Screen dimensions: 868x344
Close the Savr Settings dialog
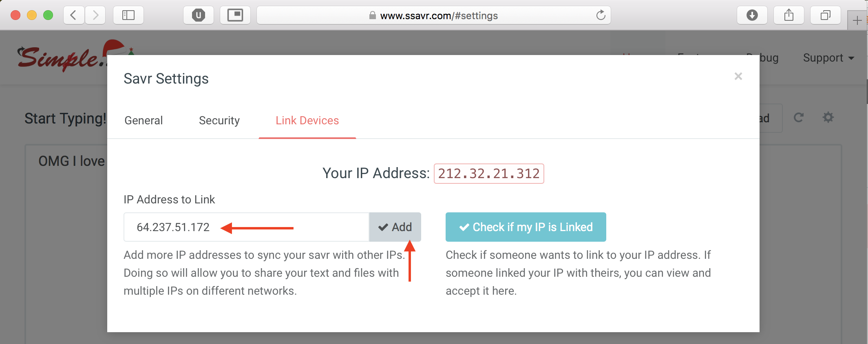738,76
